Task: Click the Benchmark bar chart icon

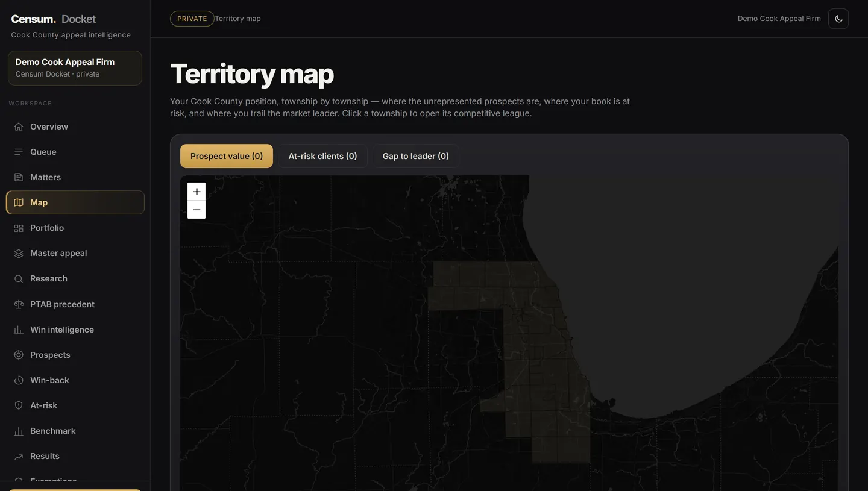Action: click(x=19, y=431)
